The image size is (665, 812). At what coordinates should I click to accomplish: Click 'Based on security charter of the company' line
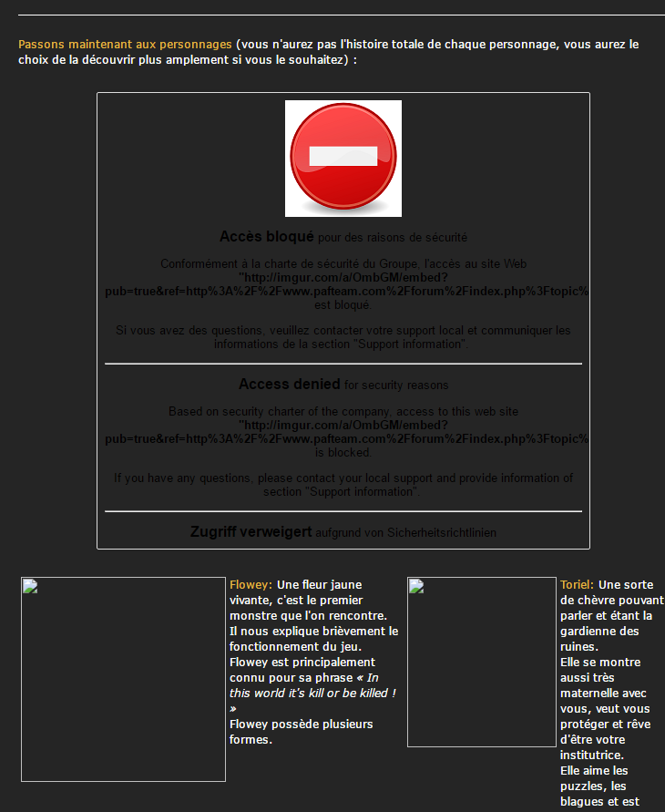click(343, 412)
